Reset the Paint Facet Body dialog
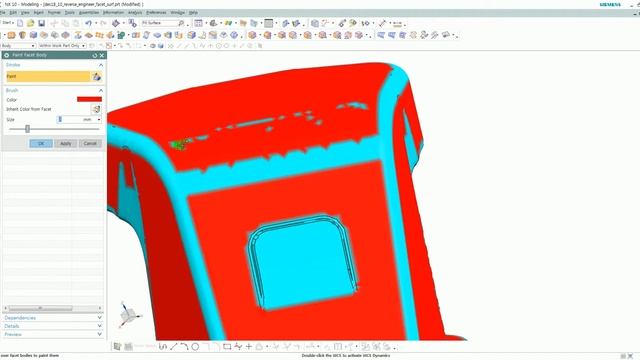 [95, 55]
